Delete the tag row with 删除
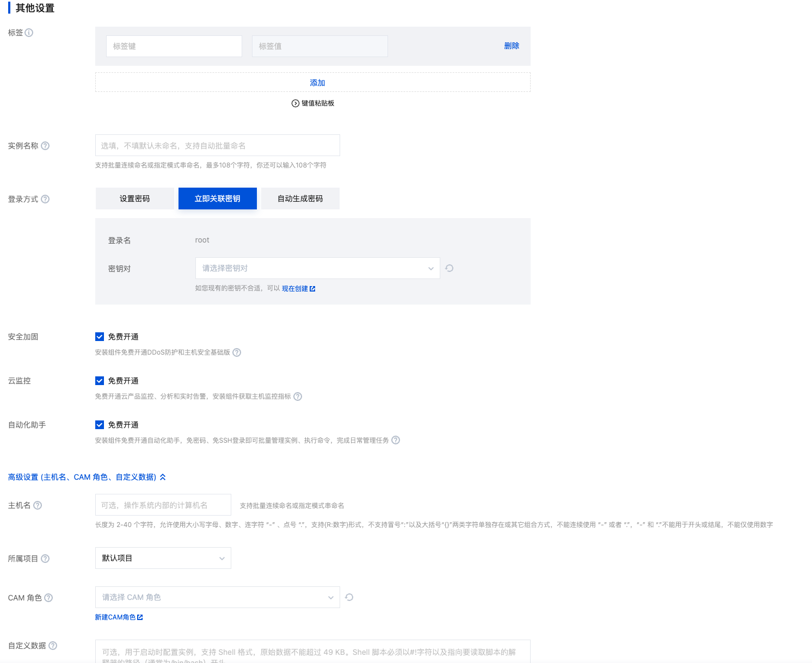 coord(512,46)
